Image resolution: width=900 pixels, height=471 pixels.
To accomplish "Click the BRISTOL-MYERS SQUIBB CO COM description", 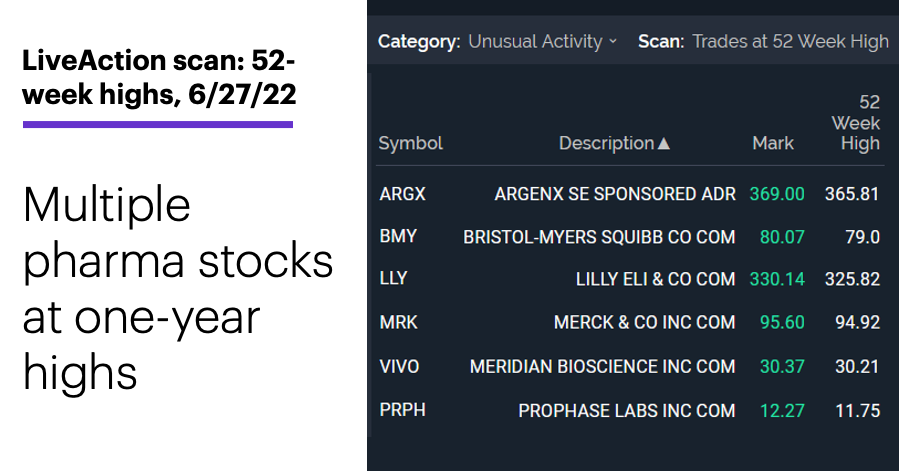I will 599,236.
